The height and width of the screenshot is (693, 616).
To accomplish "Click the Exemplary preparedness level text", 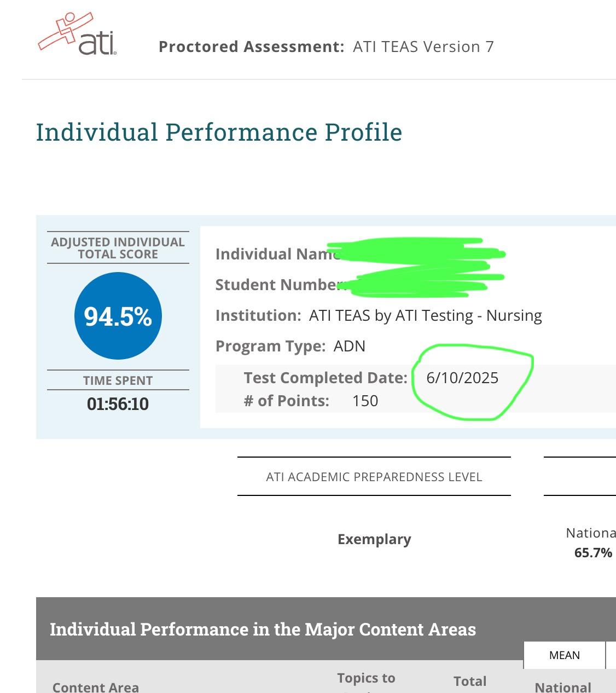I will 374,539.
